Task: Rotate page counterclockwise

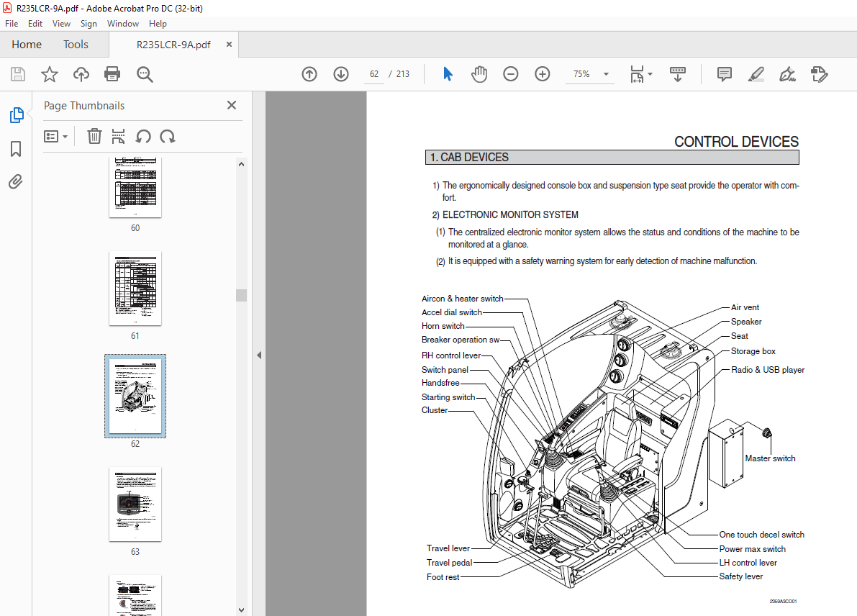Action: tap(143, 136)
